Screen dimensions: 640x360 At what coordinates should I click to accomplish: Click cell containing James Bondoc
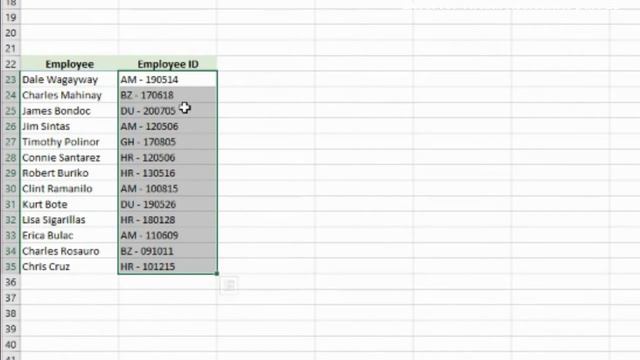pos(69,111)
